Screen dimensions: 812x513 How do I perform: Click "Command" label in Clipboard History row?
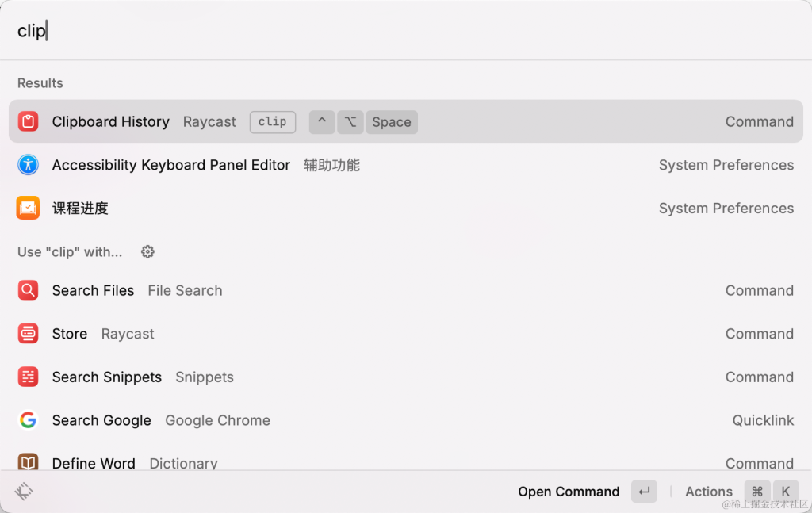point(760,121)
